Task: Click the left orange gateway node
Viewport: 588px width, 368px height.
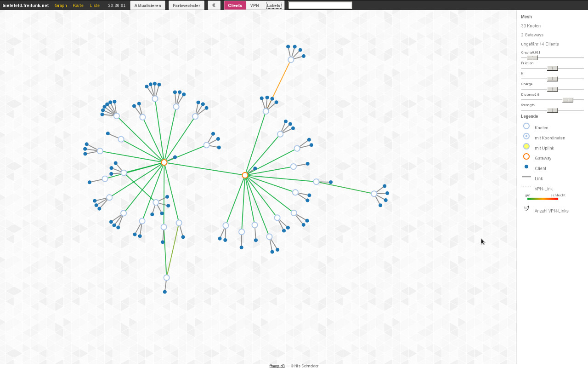Action: coord(164,162)
